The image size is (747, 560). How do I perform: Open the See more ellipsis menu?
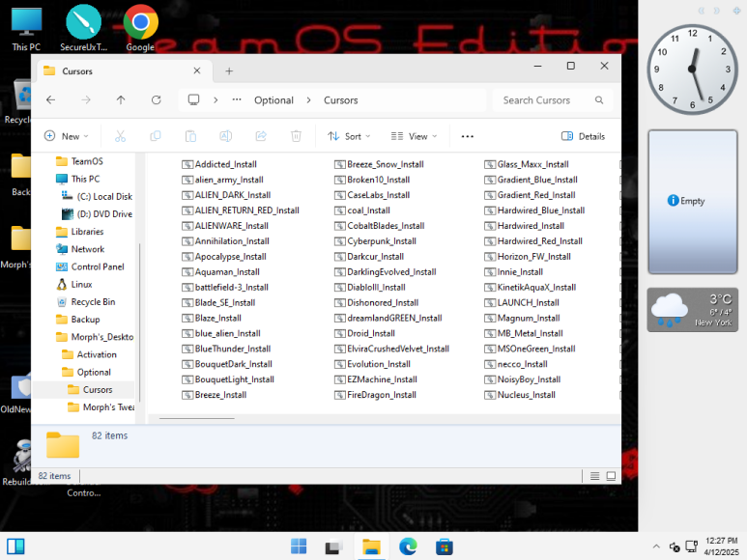click(x=468, y=136)
